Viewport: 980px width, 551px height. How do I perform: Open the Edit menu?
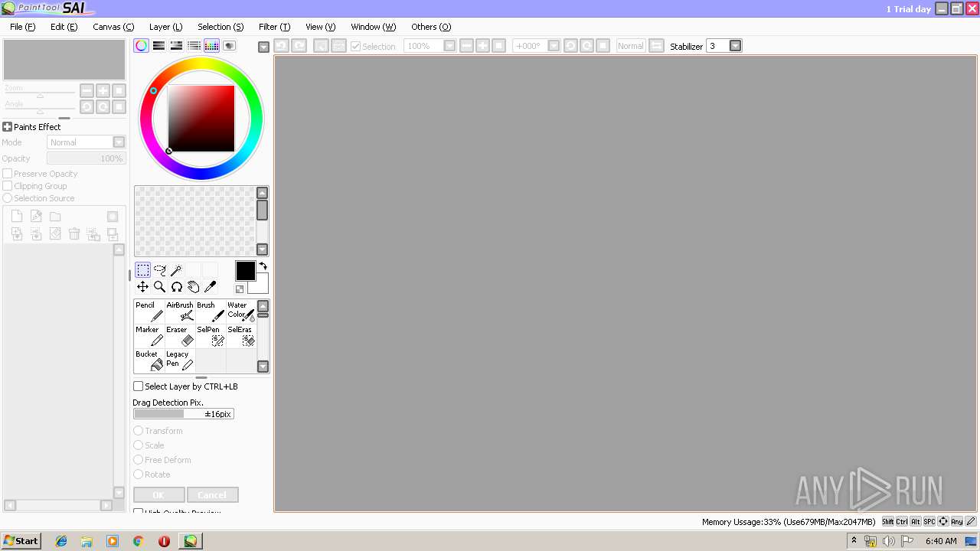click(x=64, y=27)
